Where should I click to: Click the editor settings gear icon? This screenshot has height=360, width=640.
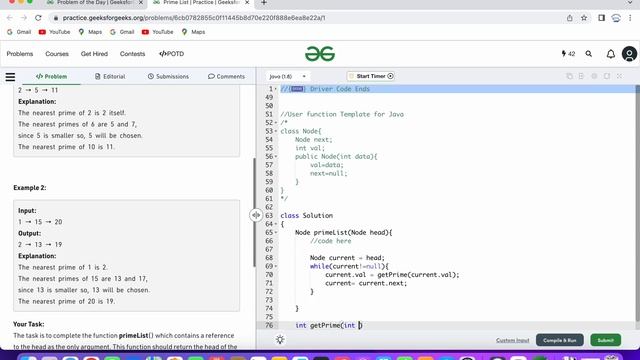[594, 76]
